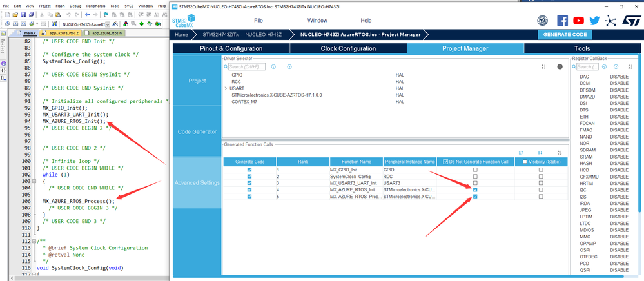Screen dimensions: 644x281
Task: Click the sort icon in Driver Selector panel
Action: 544,66
